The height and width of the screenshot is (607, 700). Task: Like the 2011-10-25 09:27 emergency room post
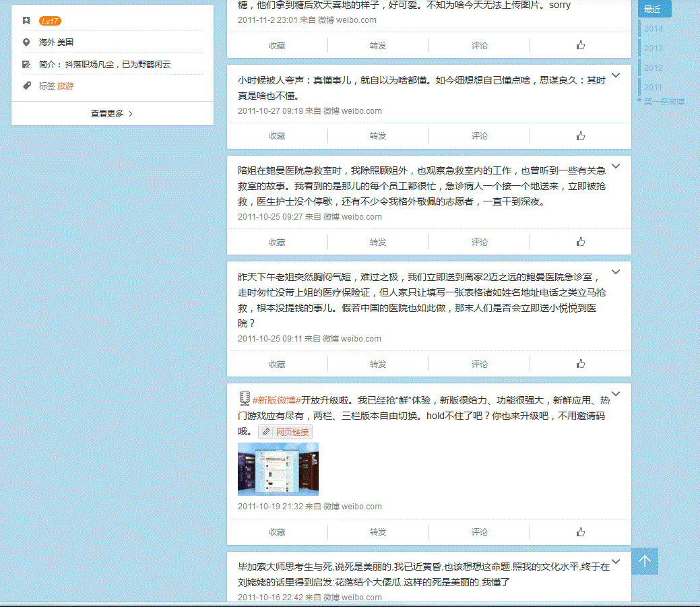(580, 242)
